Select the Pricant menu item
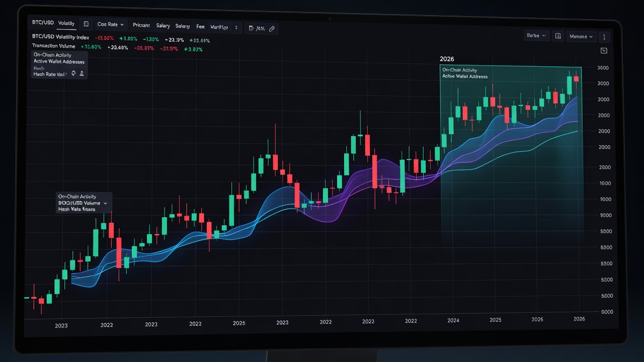Screen dimensions: 644x362 pyautogui.click(x=141, y=25)
